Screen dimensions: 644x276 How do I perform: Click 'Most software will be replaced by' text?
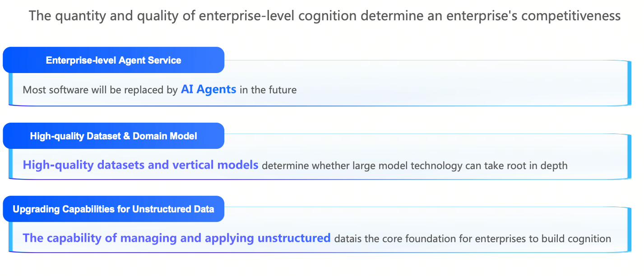(100, 90)
